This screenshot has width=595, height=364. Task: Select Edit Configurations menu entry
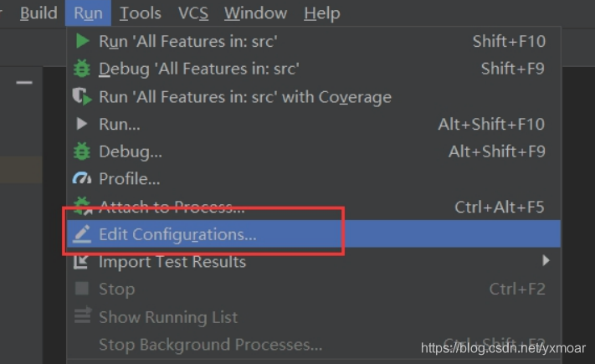[177, 234]
